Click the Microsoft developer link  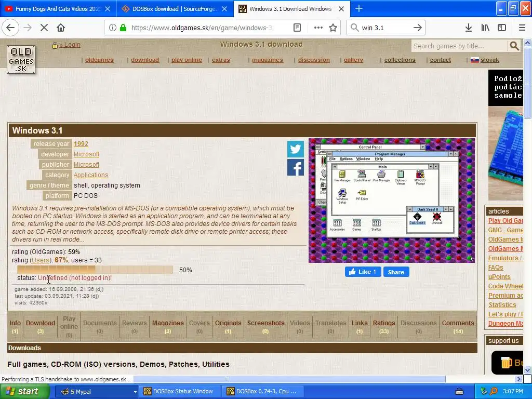[87, 154]
